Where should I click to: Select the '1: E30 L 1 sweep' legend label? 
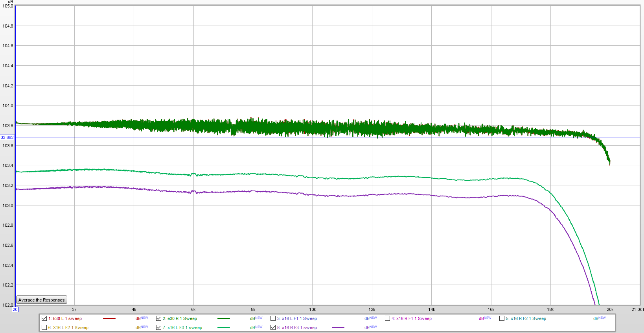65,319
